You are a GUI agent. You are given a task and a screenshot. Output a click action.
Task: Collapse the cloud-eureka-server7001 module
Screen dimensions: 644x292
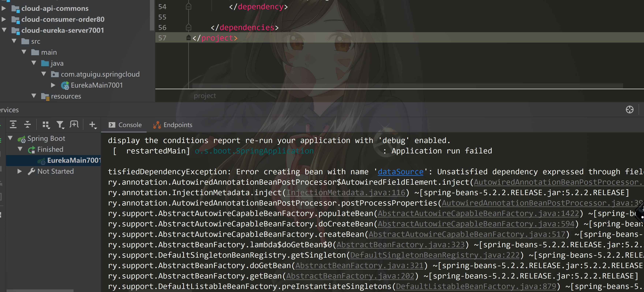point(4,30)
